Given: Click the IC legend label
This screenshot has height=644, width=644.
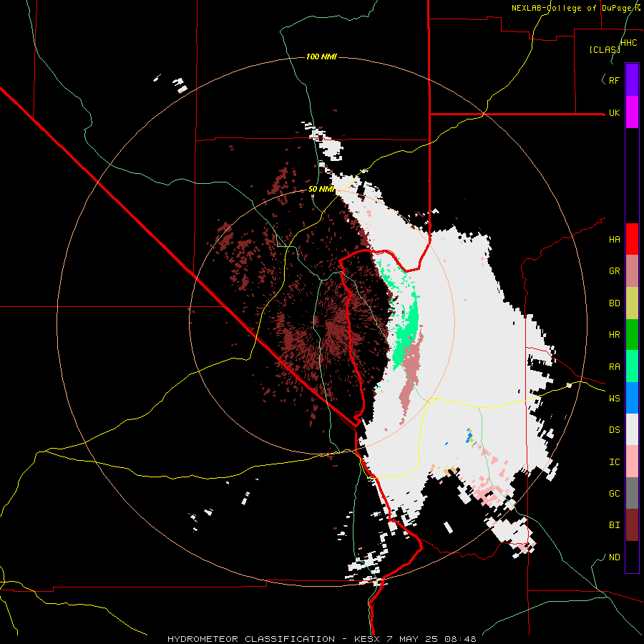Looking at the screenshot, I should click(614, 462).
